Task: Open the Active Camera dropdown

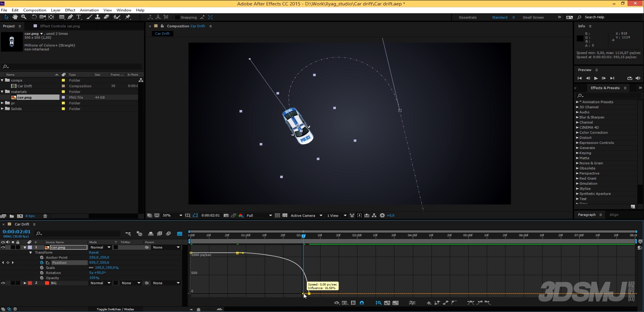Action: [306, 216]
